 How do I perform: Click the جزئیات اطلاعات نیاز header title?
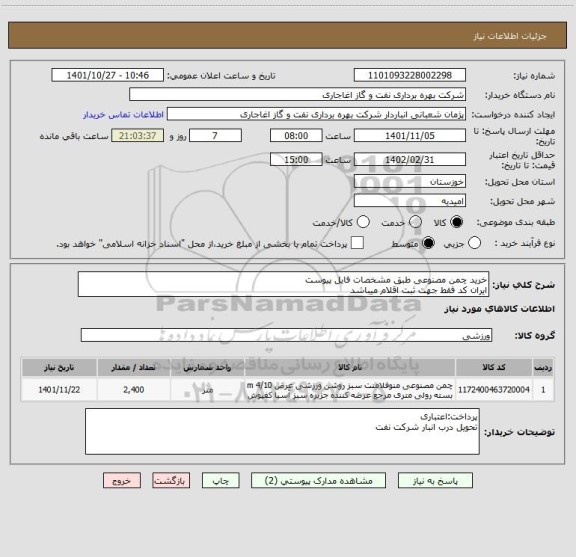point(510,36)
